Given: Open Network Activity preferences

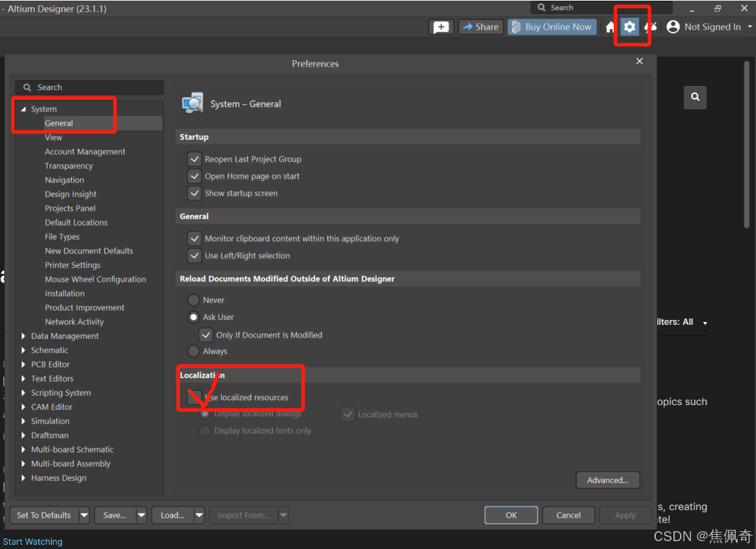Looking at the screenshot, I should pos(75,322).
